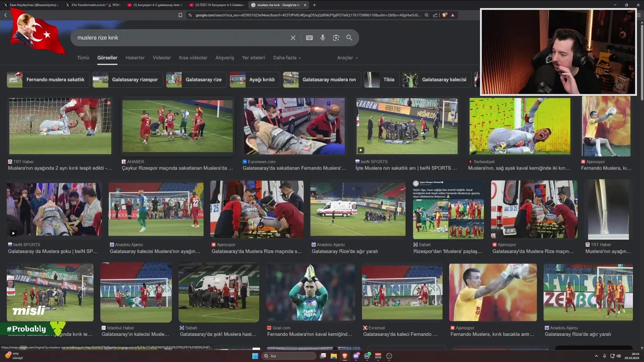Open the Kısa videolar tab
This screenshot has height=362, width=644.
click(193, 58)
